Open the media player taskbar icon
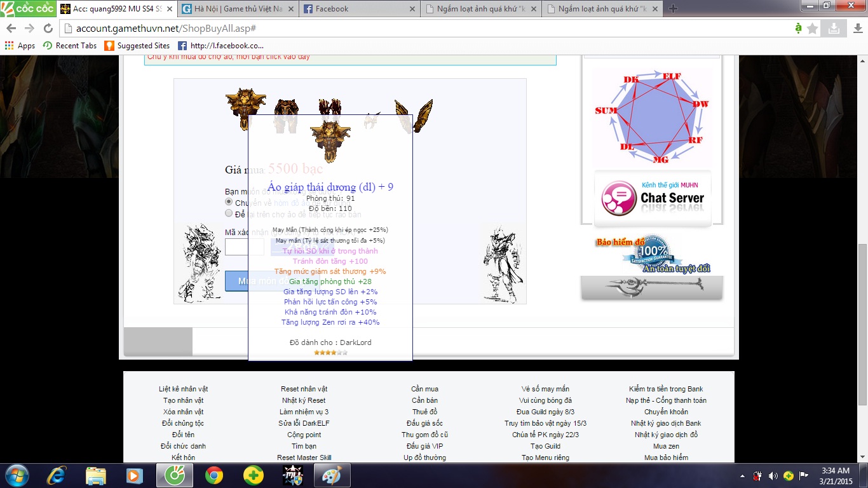This screenshot has height=488, width=868. [134, 476]
